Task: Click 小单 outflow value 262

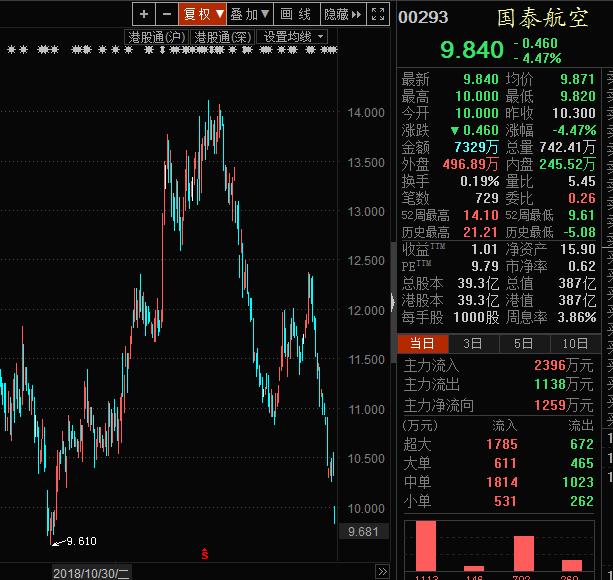Action: click(x=582, y=501)
